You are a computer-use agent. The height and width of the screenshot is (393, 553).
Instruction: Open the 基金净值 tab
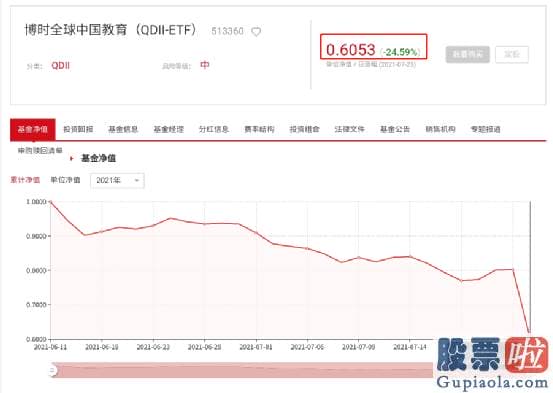(x=33, y=129)
